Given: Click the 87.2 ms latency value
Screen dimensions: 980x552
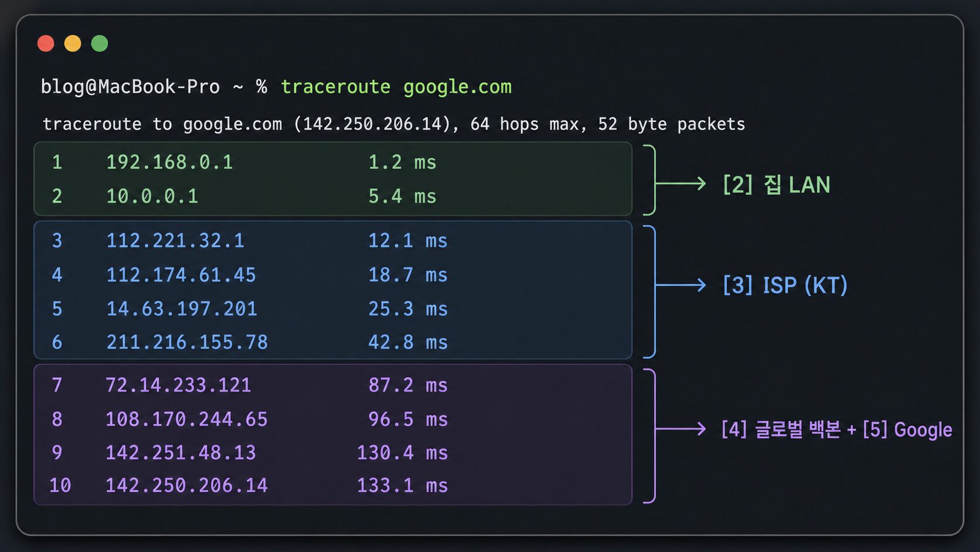Looking at the screenshot, I should pyautogui.click(x=408, y=385).
